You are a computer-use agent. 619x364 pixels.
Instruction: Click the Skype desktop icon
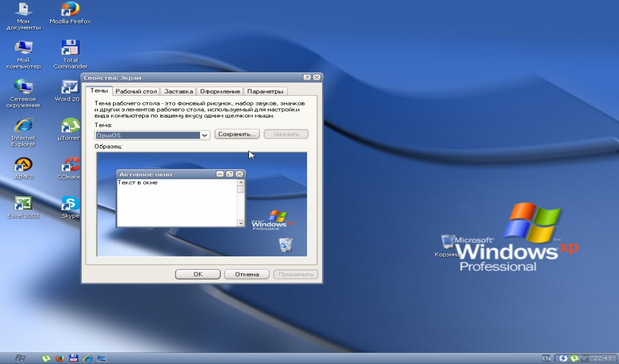pyautogui.click(x=70, y=204)
